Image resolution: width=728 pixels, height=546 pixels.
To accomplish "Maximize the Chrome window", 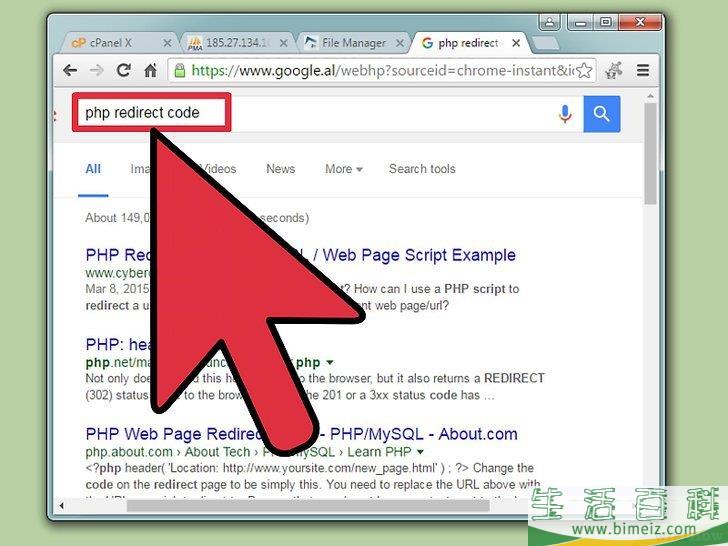I will (605, 22).
